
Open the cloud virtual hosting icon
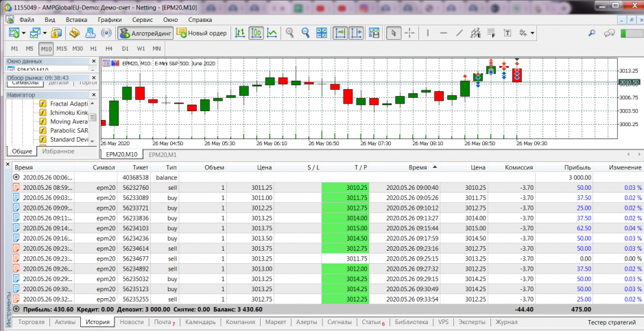point(91,33)
